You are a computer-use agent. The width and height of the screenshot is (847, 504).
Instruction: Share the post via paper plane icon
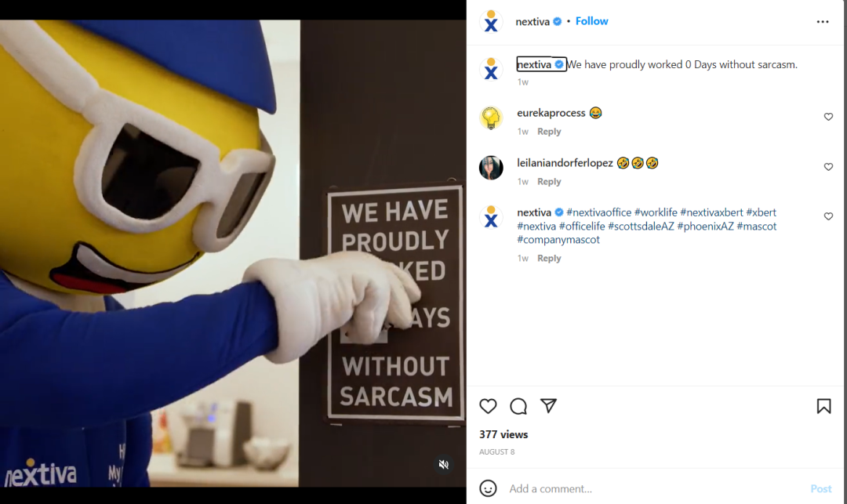(548, 406)
